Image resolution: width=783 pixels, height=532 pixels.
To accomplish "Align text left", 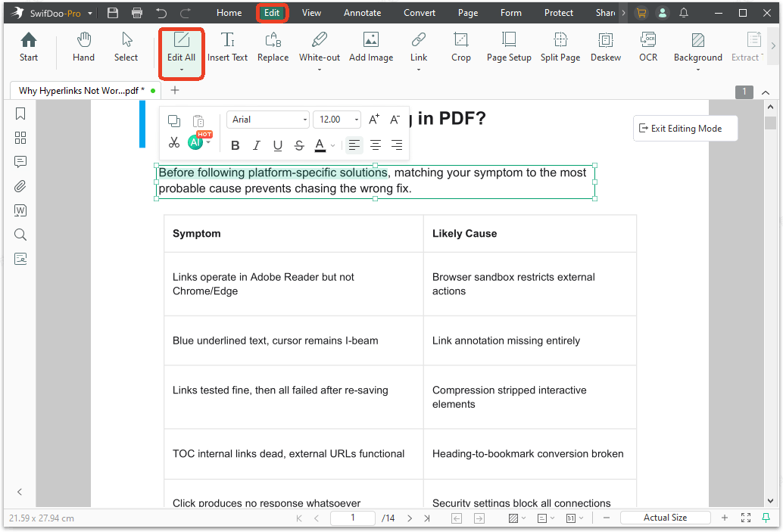I will click(x=354, y=145).
